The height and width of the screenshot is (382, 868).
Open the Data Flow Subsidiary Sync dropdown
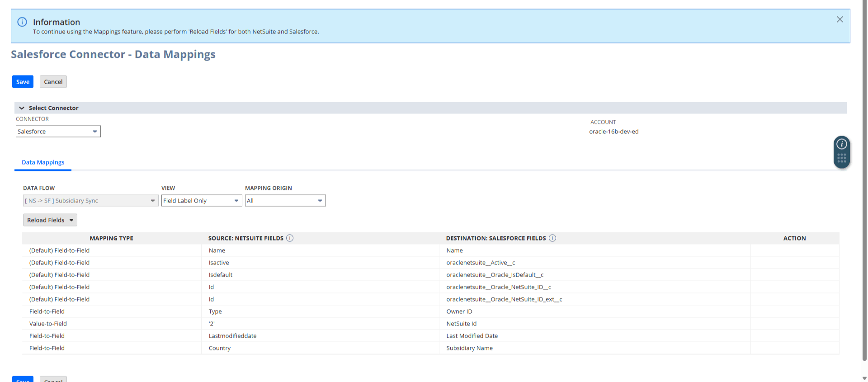pyautogui.click(x=91, y=201)
